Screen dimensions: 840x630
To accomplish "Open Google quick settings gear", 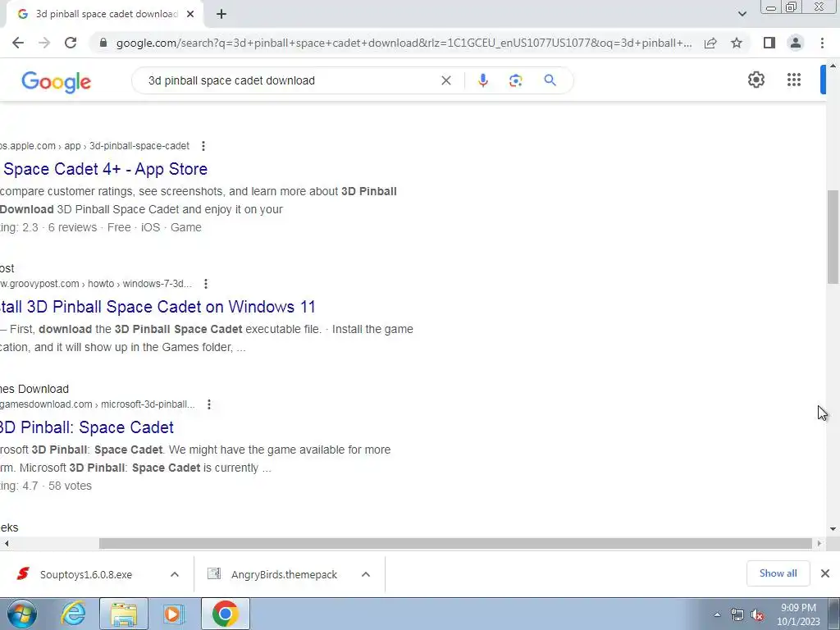I will point(756,80).
